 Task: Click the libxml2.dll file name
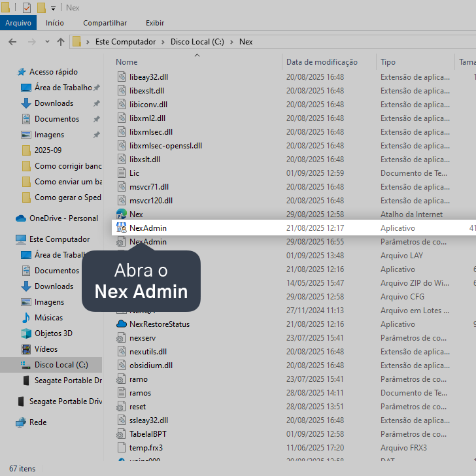coord(147,118)
